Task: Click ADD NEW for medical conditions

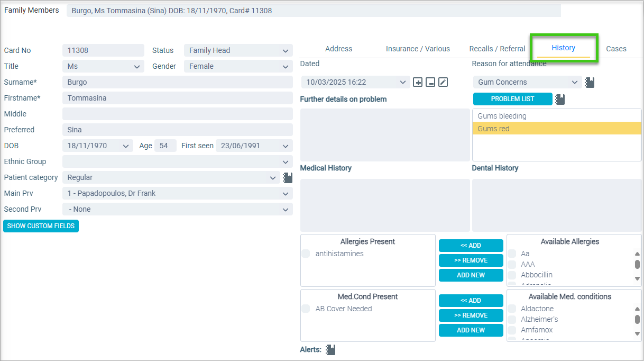Action: click(471, 330)
